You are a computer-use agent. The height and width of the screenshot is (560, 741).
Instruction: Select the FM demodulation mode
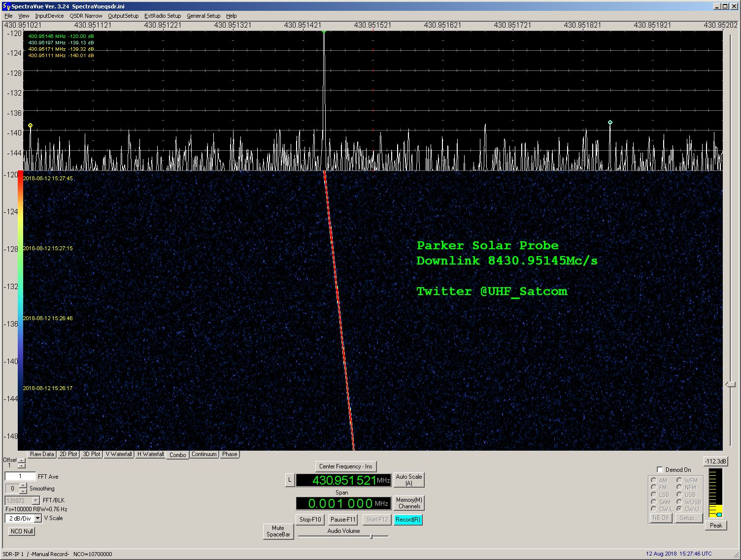pos(654,488)
